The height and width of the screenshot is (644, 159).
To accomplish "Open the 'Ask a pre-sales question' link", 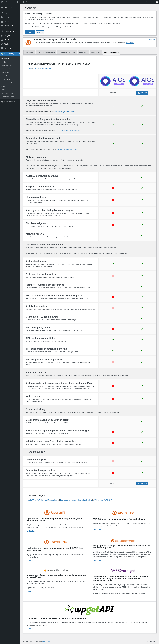I will point(42,68).
